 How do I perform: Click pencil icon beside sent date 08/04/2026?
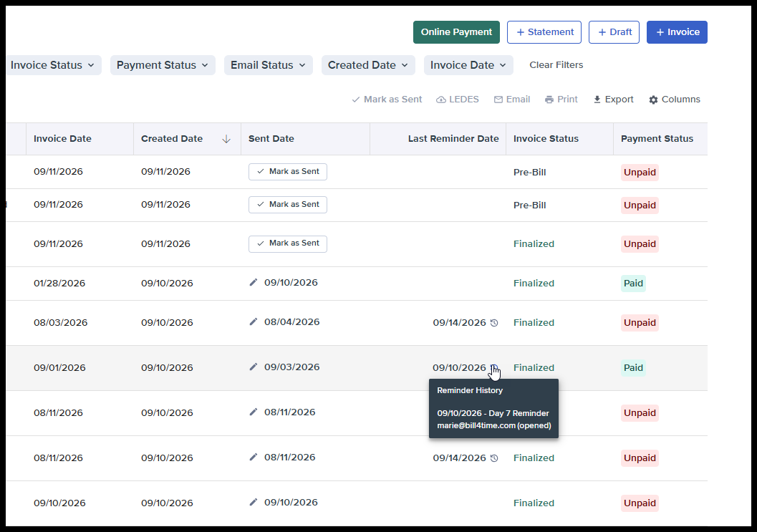[x=254, y=322]
